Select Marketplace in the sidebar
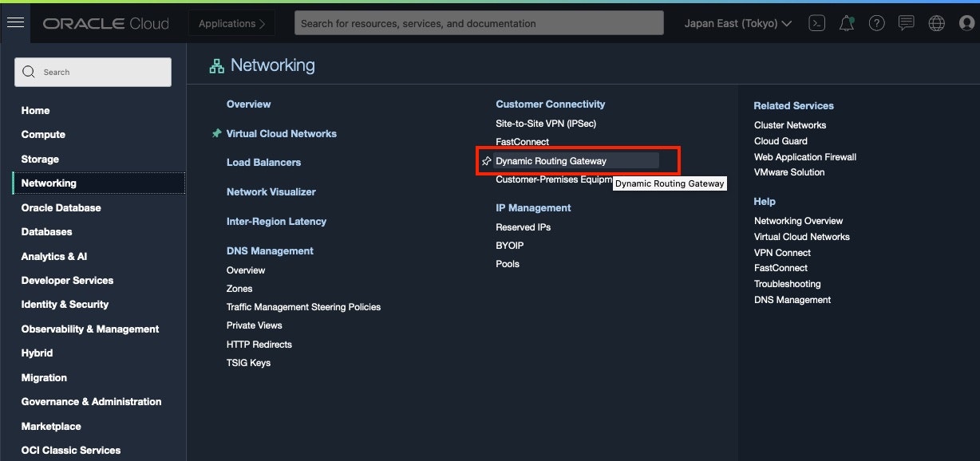 coord(51,427)
